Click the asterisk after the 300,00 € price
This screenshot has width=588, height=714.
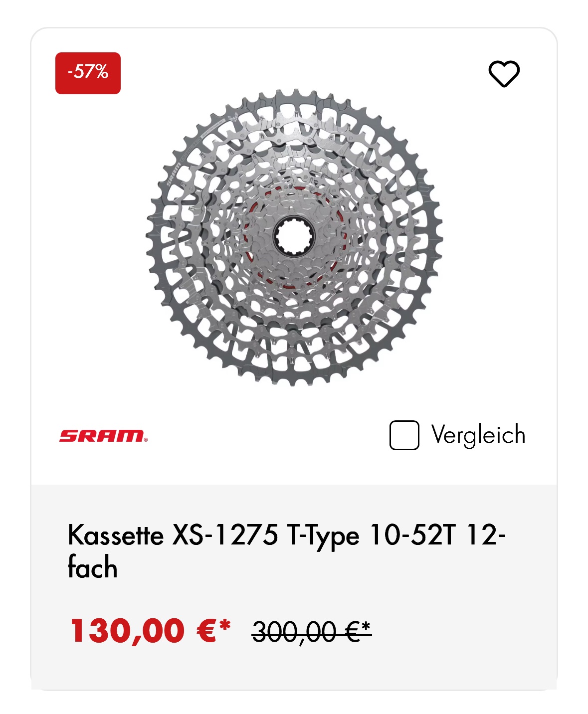click(366, 626)
